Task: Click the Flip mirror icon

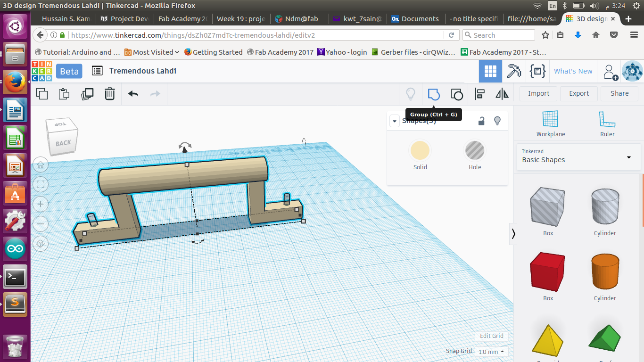Action: 502,94
